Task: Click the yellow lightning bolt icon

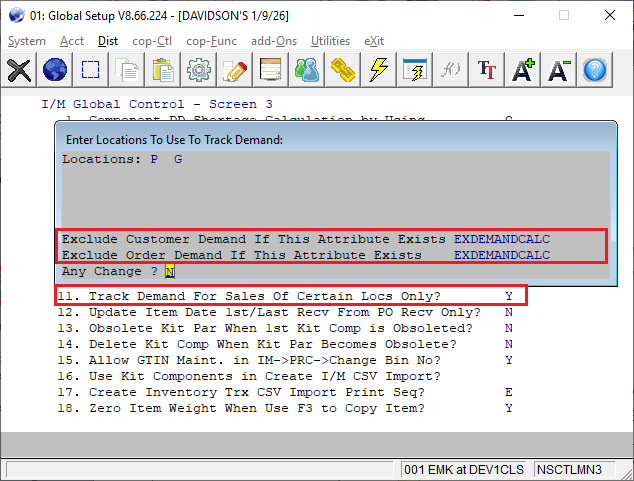Action: click(379, 70)
